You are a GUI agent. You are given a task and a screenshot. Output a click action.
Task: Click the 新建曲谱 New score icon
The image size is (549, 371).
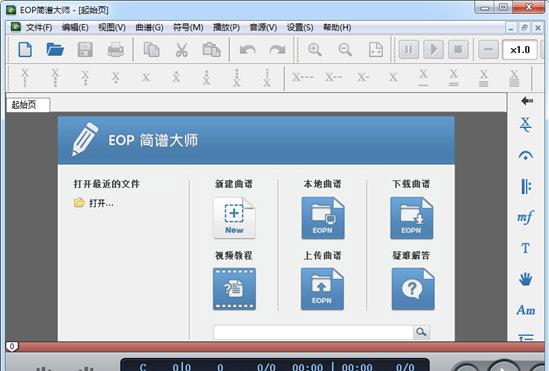(234, 218)
